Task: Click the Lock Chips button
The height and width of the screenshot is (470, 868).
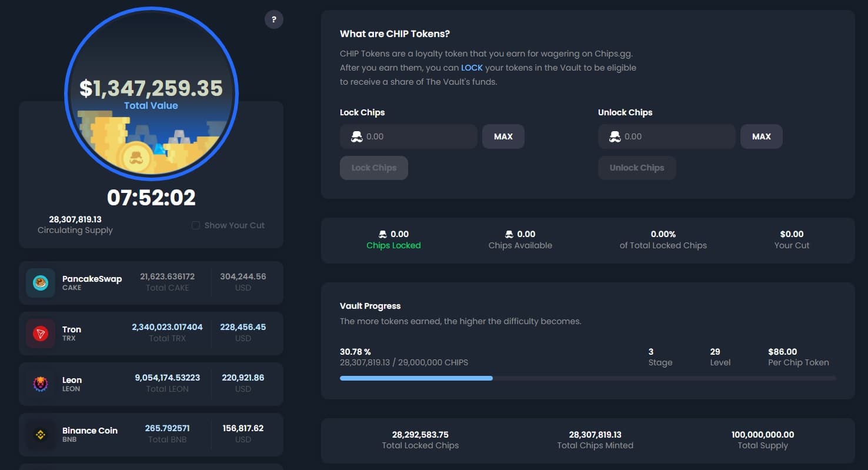Action: [x=373, y=168]
